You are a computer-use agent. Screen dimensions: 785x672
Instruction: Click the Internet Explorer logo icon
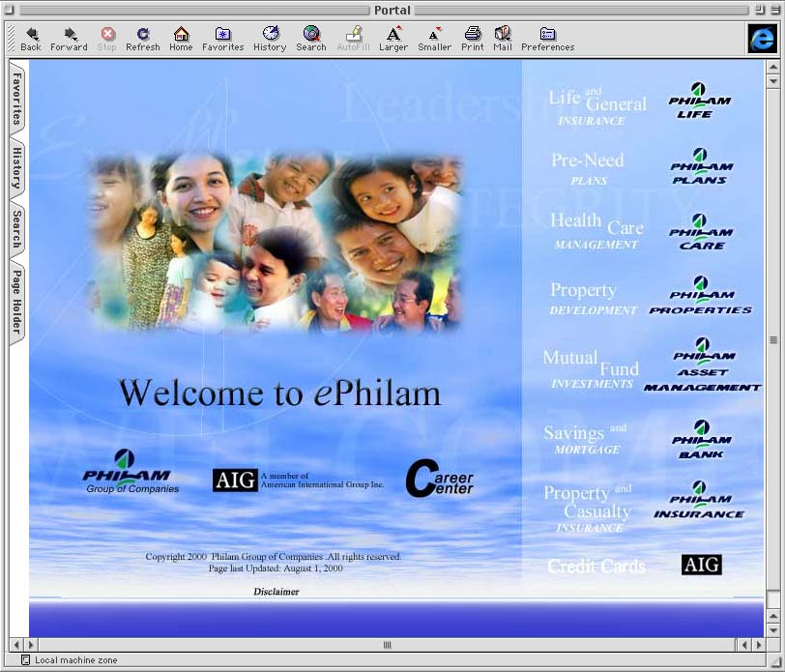[x=763, y=39]
